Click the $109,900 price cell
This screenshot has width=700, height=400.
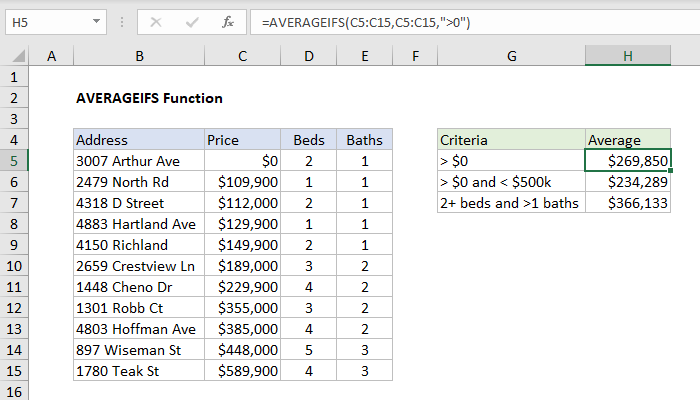point(242,182)
